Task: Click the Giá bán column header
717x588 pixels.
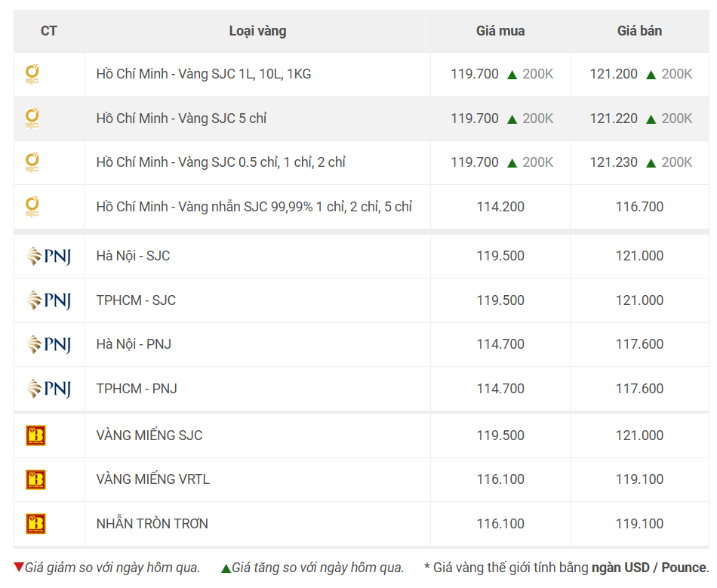Action: (639, 31)
